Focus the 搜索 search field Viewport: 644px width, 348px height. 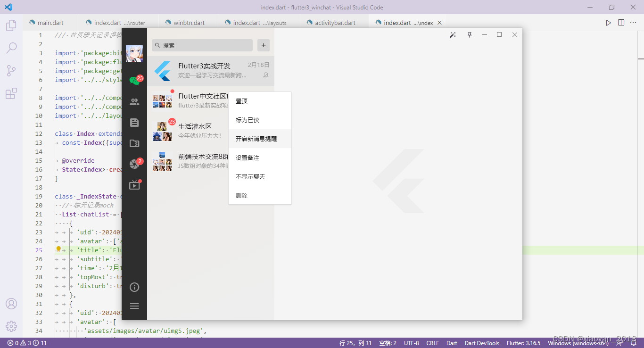tap(202, 45)
